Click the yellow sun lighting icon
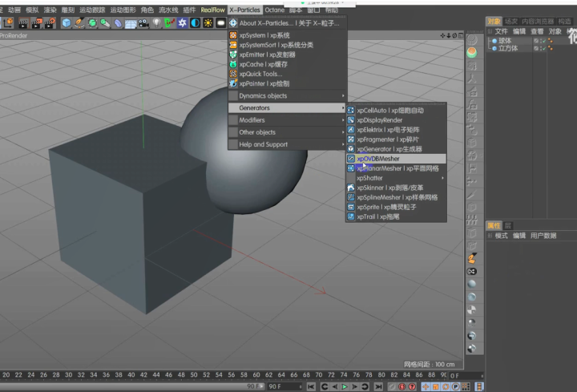Viewport: 577px width, 392px height. pyautogui.click(x=208, y=23)
